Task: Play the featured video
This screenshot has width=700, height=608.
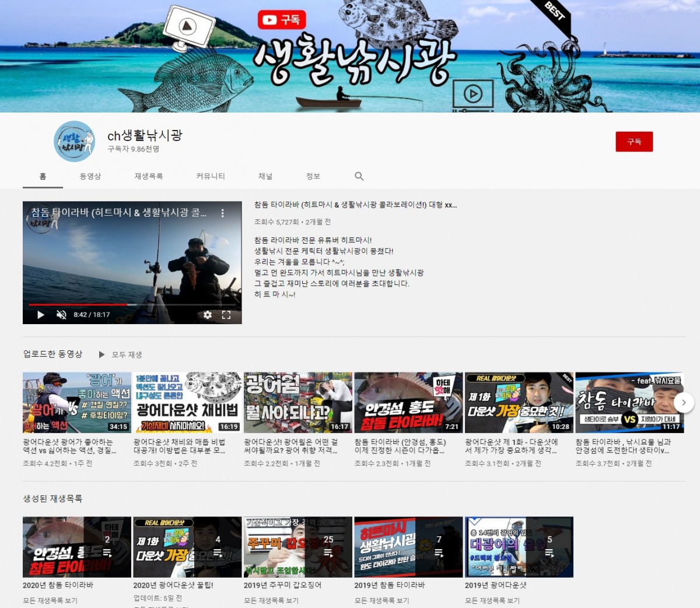Action: click(41, 315)
